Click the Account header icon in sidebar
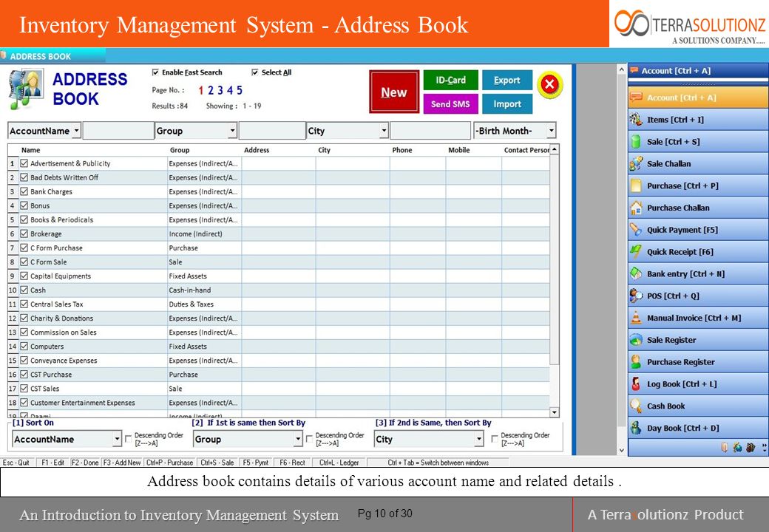 [x=634, y=70]
